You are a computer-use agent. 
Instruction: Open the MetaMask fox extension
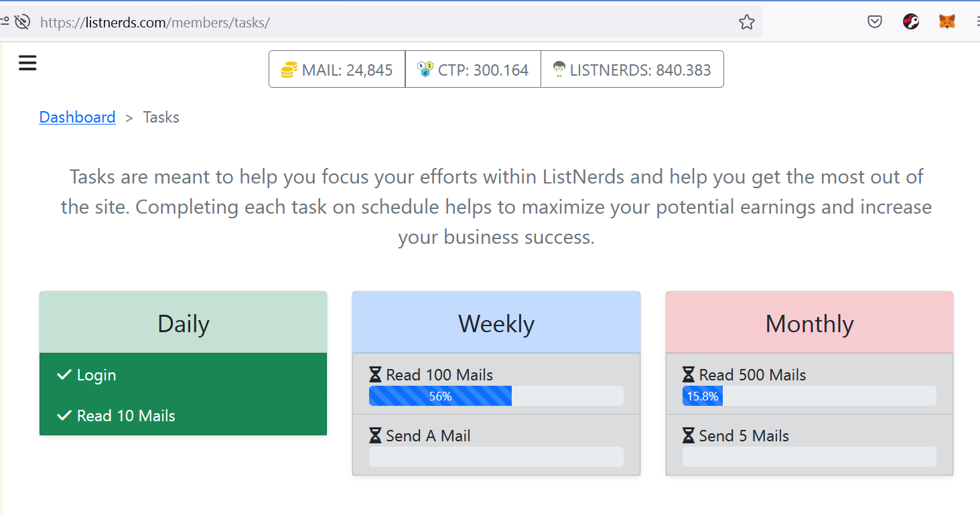(947, 22)
